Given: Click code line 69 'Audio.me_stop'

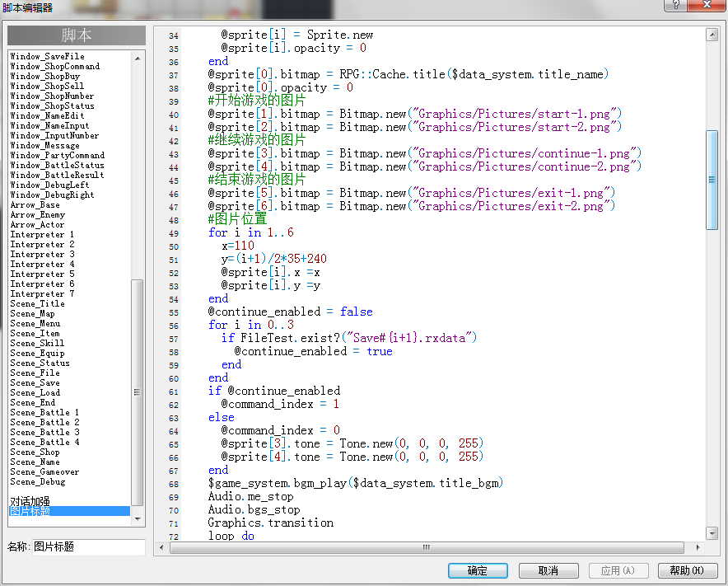Looking at the screenshot, I should point(250,496).
